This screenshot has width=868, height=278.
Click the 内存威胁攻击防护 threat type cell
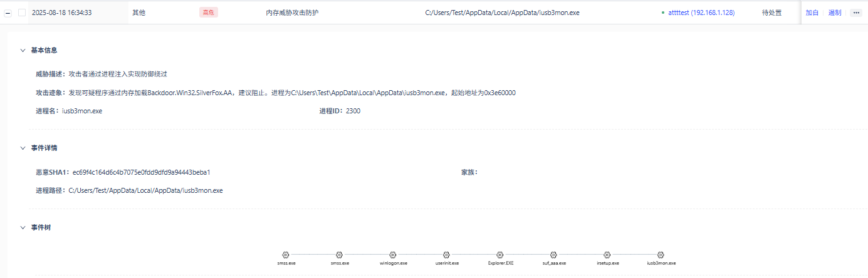click(292, 13)
